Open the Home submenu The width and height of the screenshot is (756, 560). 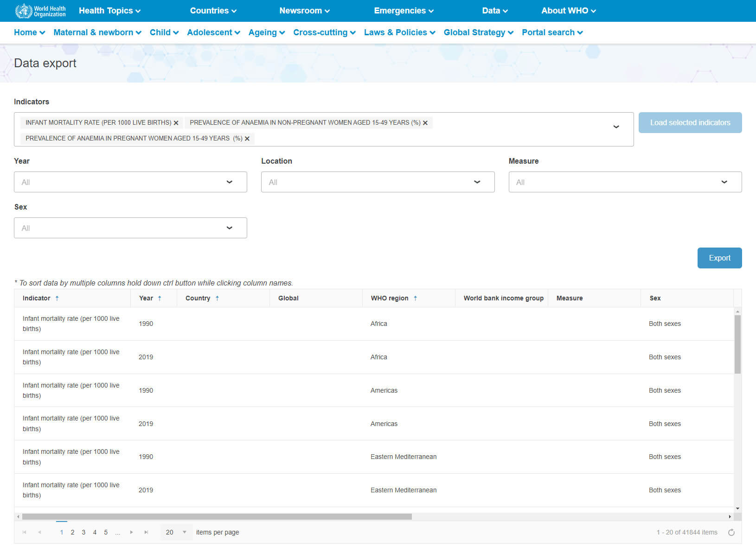[30, 32]
